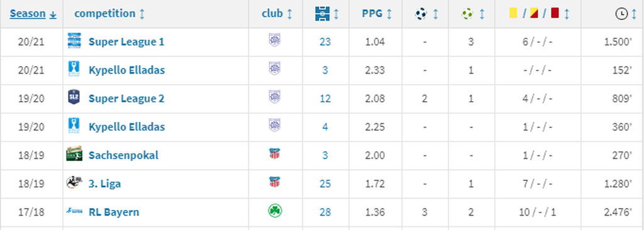Open the 28 appearances link for RL Bayern
The image size is (644, 230).
click(x=325, y=212)
